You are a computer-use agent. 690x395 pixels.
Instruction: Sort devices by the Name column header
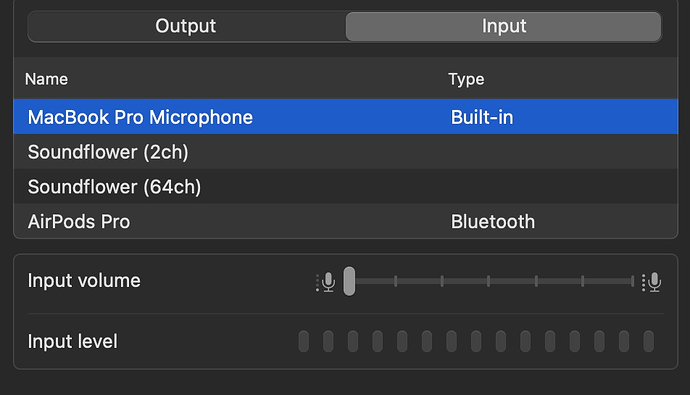point(47,79)
